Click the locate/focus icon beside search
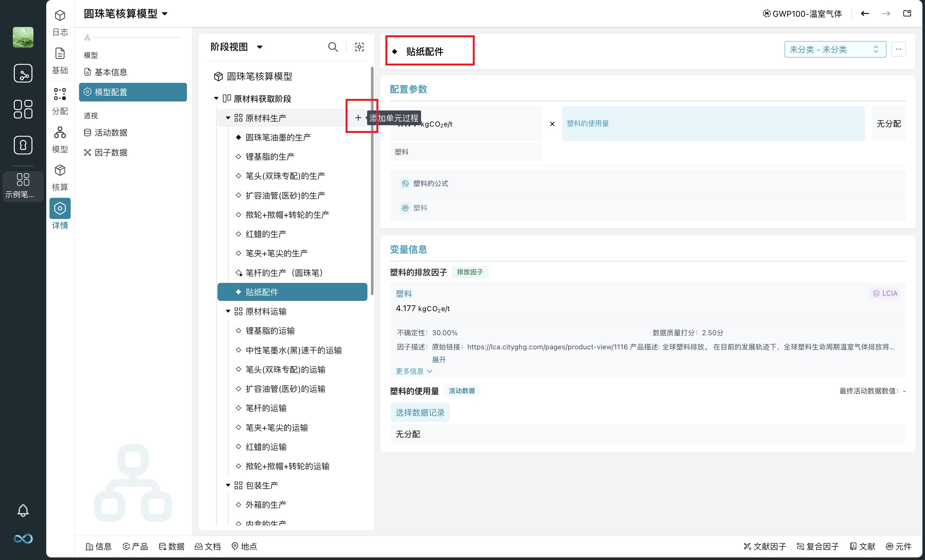 point(359,47)
